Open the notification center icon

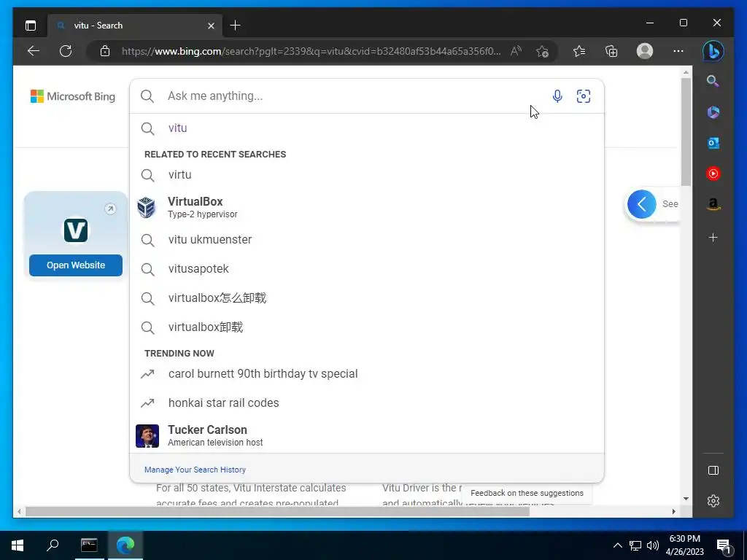coord(724,546)
